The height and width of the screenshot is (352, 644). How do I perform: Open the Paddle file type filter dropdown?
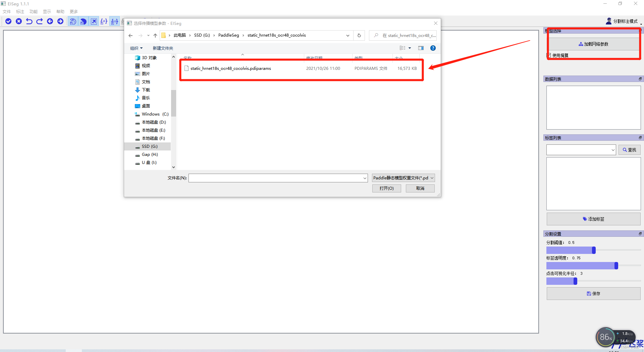(x=404, y=178)
